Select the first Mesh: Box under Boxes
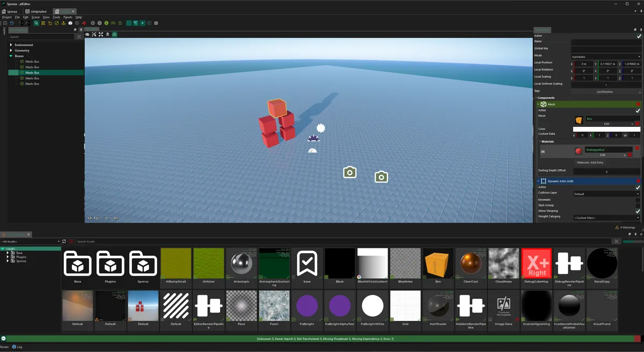 coord(33,61)
